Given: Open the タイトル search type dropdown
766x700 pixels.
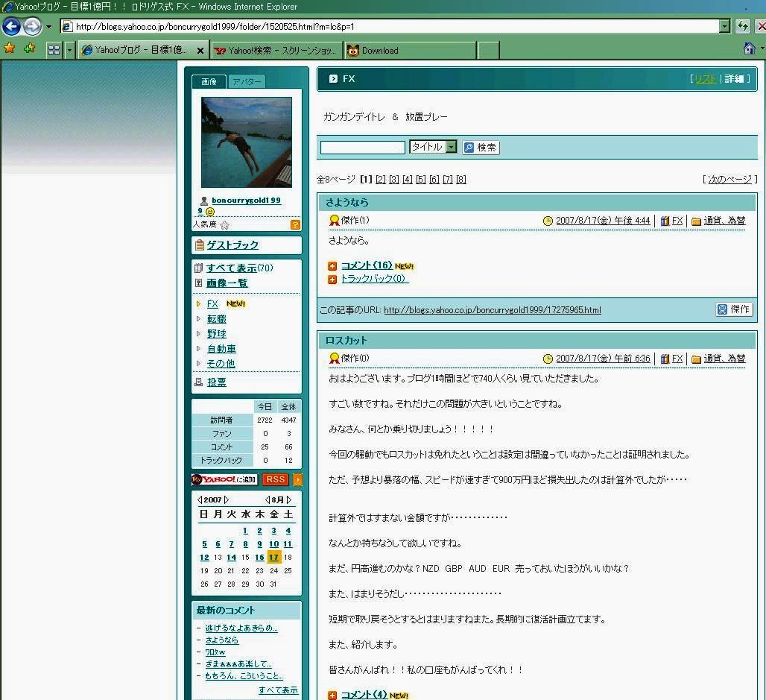Looking at the screenshot, I should (451, 148).
